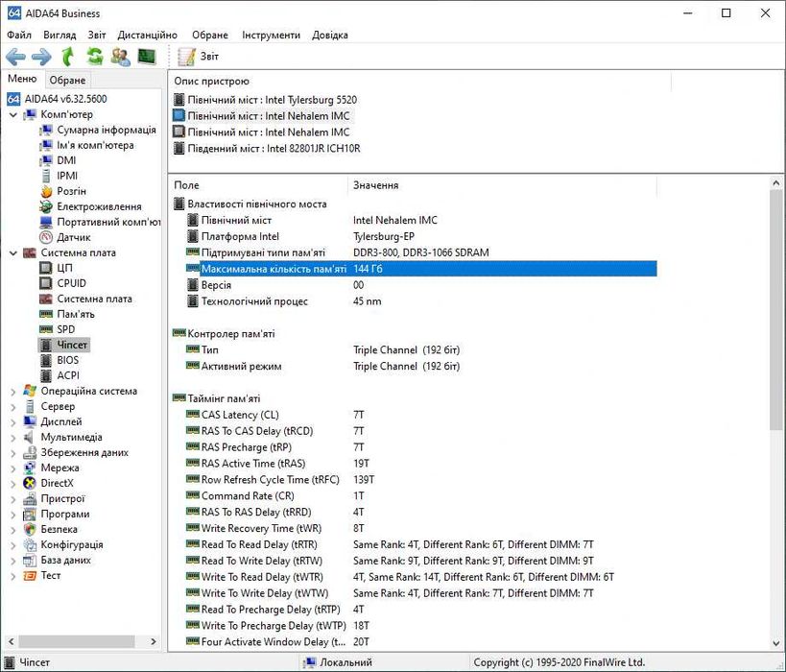Open the Звіт menu in the menu bar
Viewport: 786px width, 672px height.
pos(97,36)
